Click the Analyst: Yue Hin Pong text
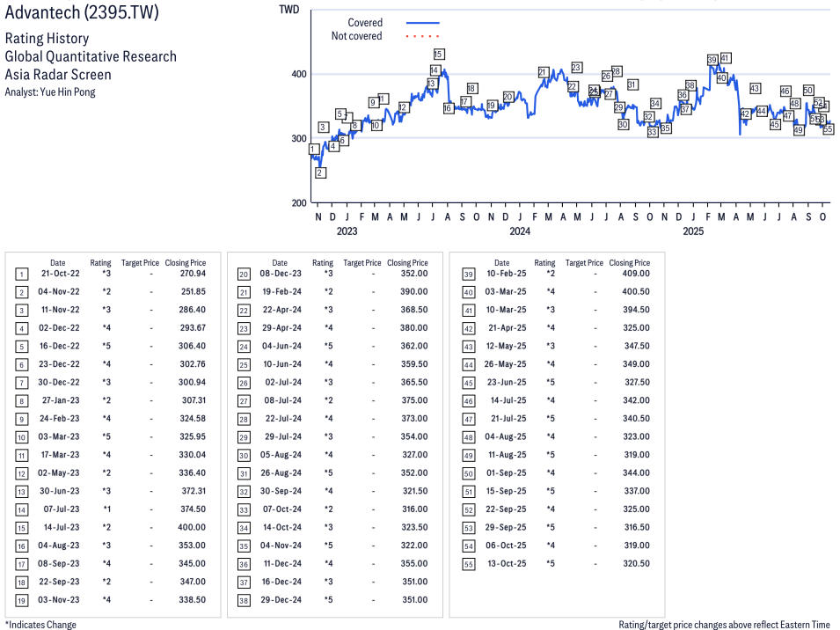The image size is (840, 630). [x=50, y=92]
